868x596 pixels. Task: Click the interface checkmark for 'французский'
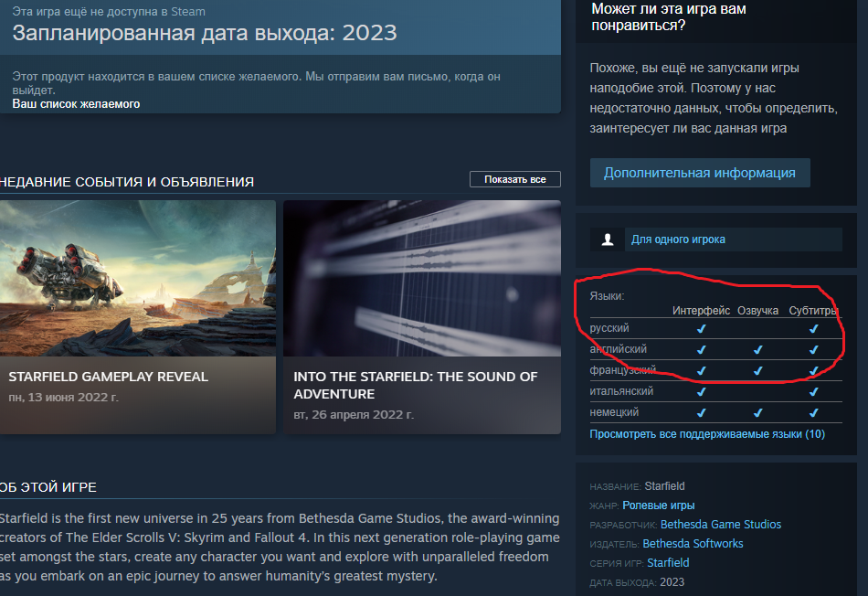coord(702,370)
